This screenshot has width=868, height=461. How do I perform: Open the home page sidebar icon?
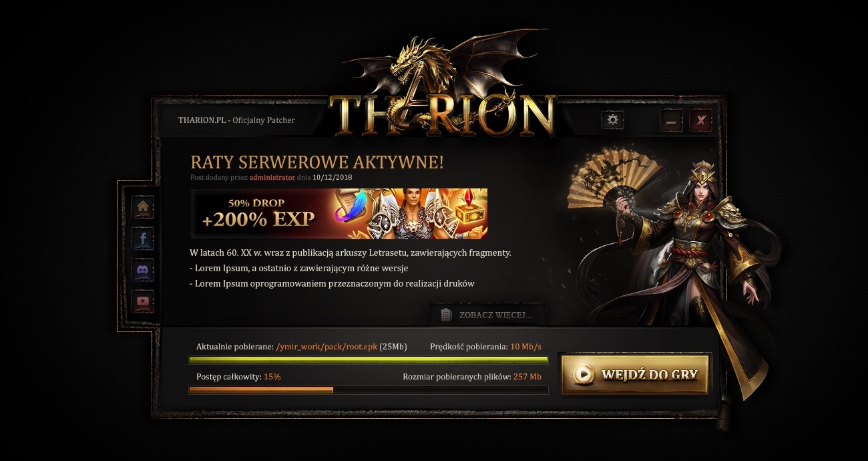(x=143, y=207)
